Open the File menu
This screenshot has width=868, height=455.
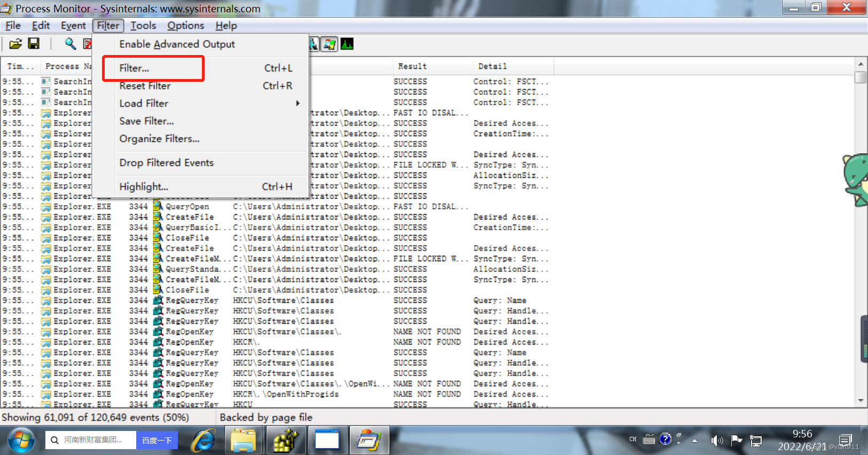tap(13, 26)
